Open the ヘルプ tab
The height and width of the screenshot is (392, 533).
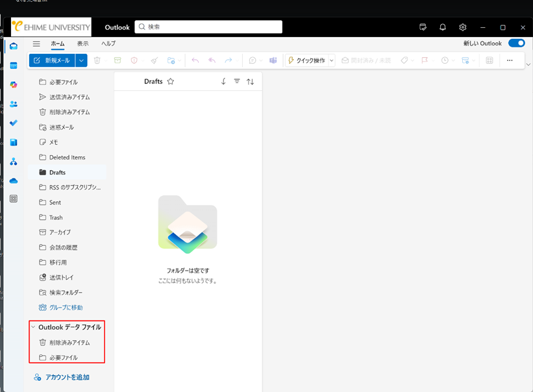108,43
